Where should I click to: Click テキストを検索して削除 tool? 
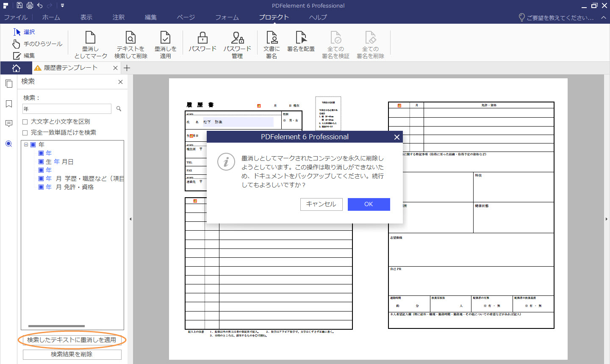[131, 45]
